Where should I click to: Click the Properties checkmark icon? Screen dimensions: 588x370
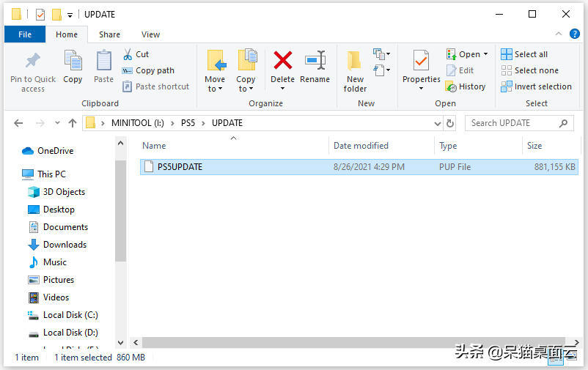tap(421, 60)
